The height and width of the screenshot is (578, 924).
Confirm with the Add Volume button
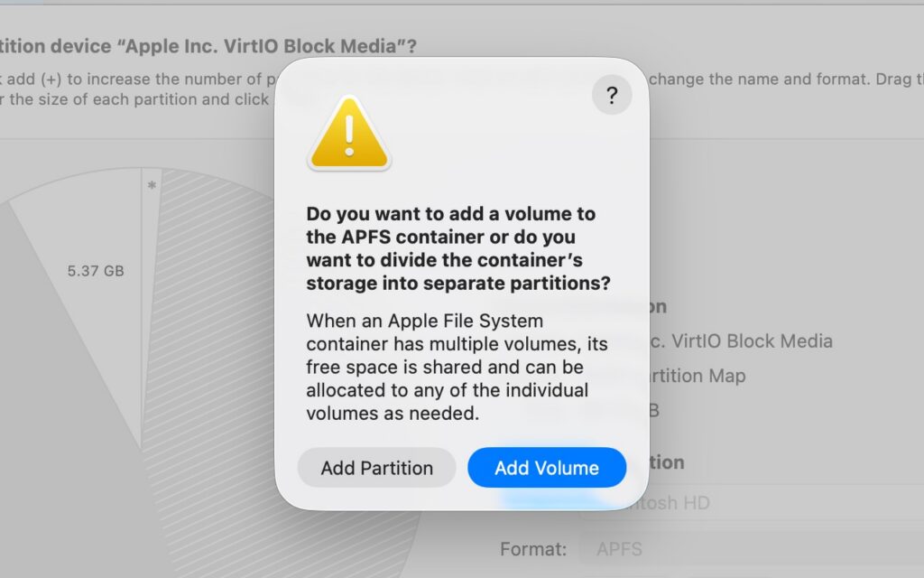click(547, 468)
